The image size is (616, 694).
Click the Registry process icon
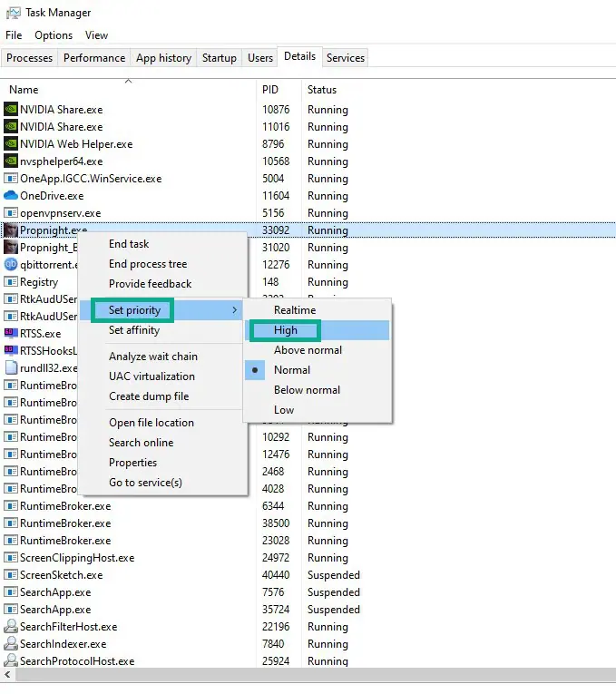coord(11,281)
